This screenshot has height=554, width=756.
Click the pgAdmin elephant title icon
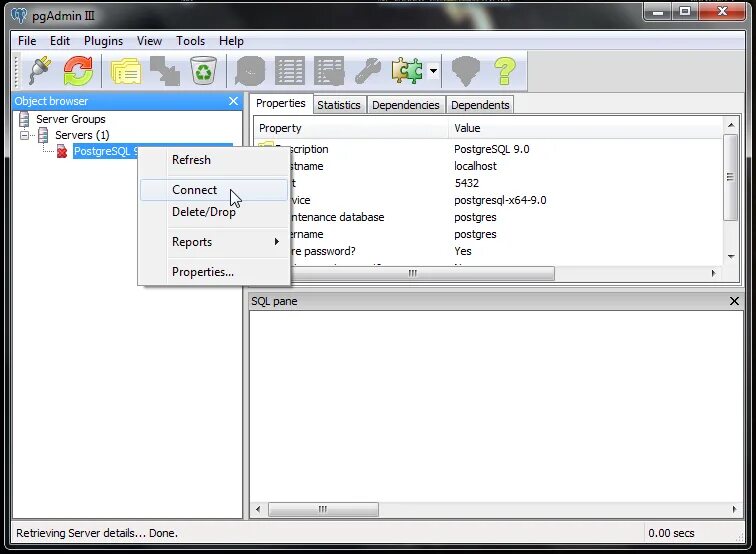click(x=19, y=15)
